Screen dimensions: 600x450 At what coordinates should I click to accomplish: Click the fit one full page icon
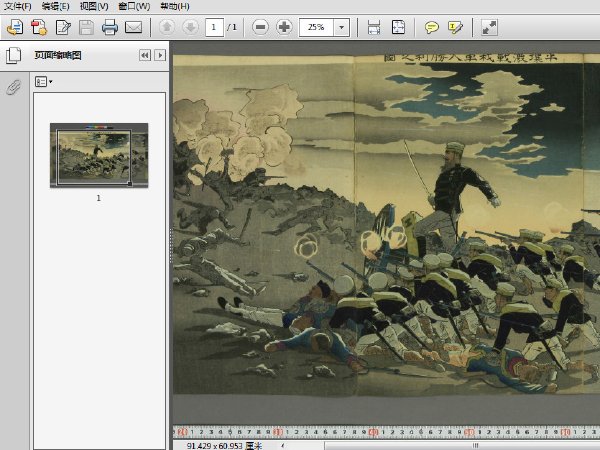tap(398, 27)
